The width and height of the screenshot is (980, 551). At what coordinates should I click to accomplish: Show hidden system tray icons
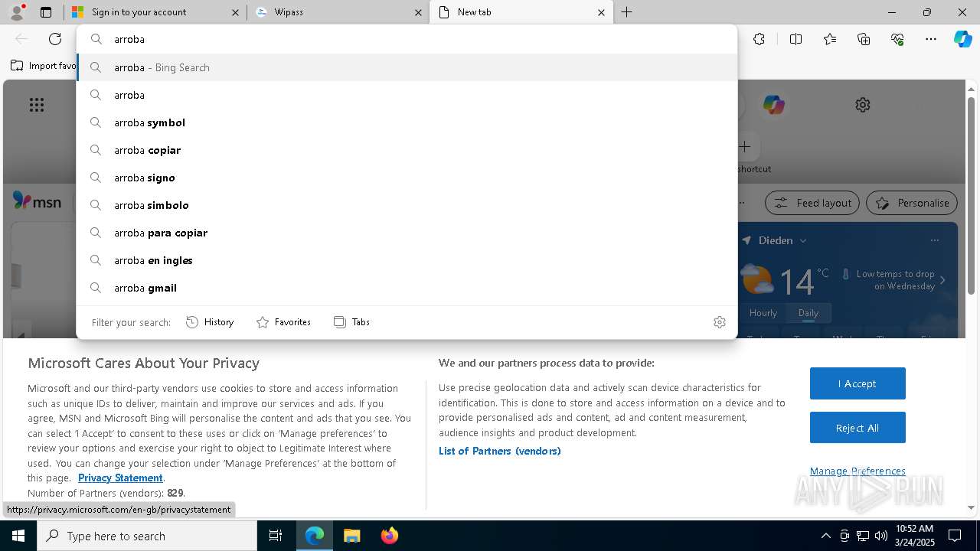pyautogui.click(x=825, y=536)
